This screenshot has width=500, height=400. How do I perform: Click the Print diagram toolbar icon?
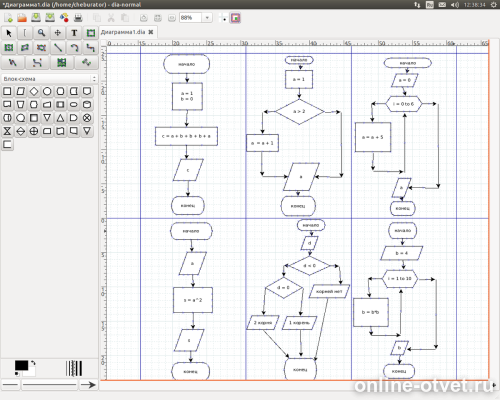pos(78,18)
